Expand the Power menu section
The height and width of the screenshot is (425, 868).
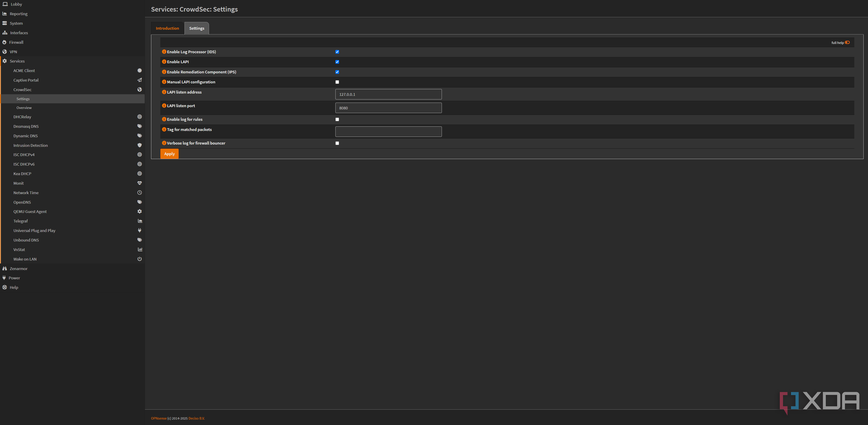click(72, 278)
